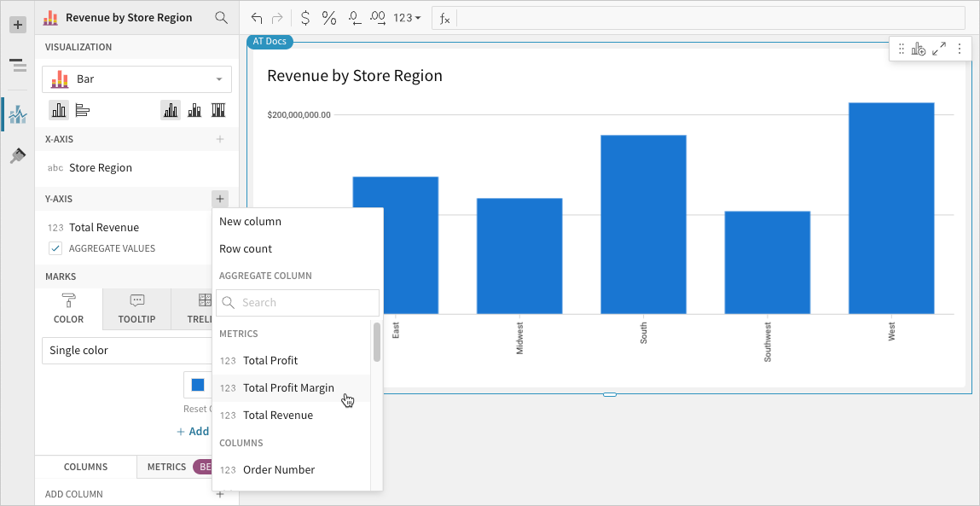The width and height of the screenshot is (980, 506).
Task: Click the undo arrow in toolbar
Action: 256,18
